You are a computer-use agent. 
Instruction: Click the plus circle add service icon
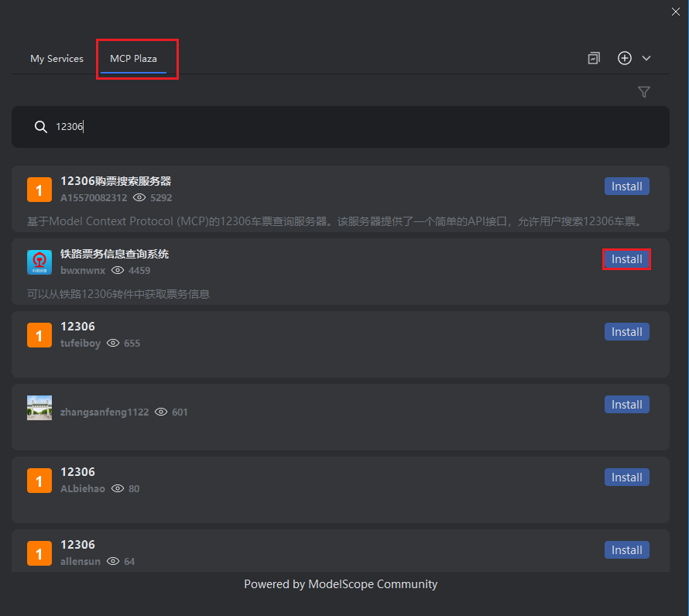(x=625, y=58)
